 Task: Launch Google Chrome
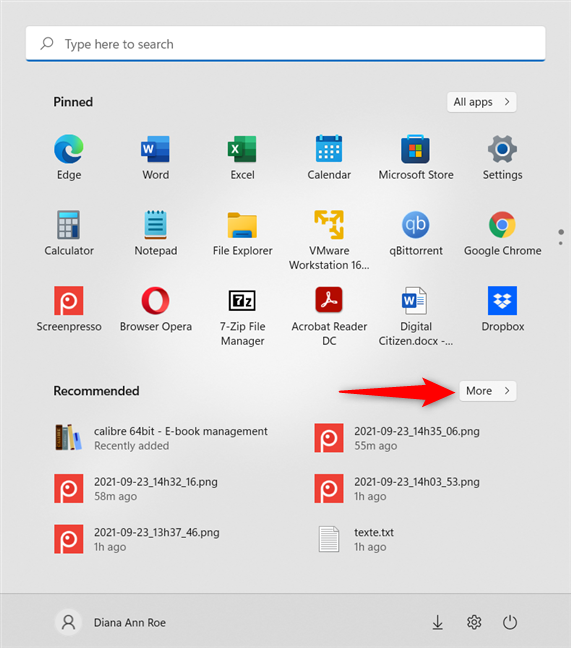click(502, 233)
